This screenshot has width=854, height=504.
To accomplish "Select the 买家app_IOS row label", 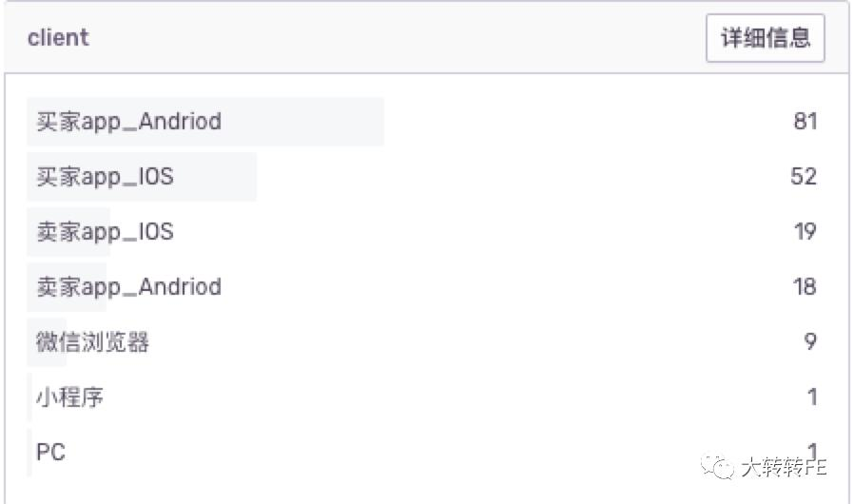I will click(x=105, y=177).
